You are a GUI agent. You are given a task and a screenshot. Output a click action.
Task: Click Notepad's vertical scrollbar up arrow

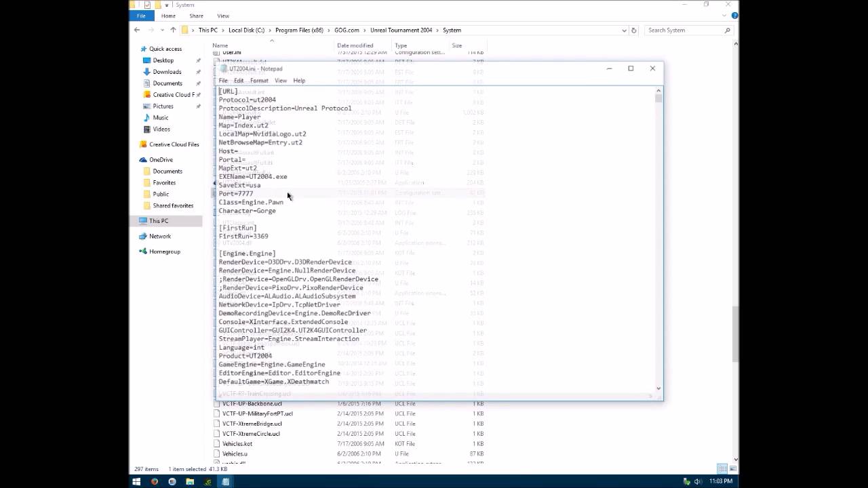pyautogui.click(x=658, y=91)
